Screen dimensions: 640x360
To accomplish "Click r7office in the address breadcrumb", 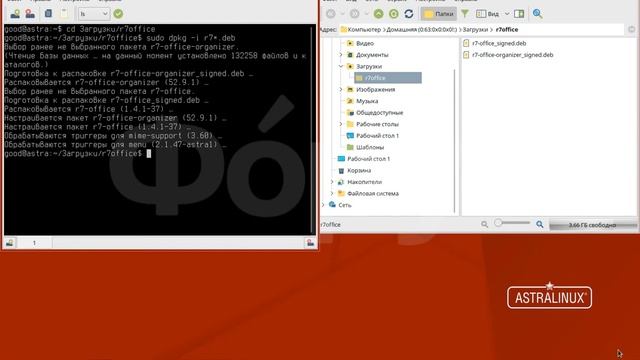I will 507,29.
